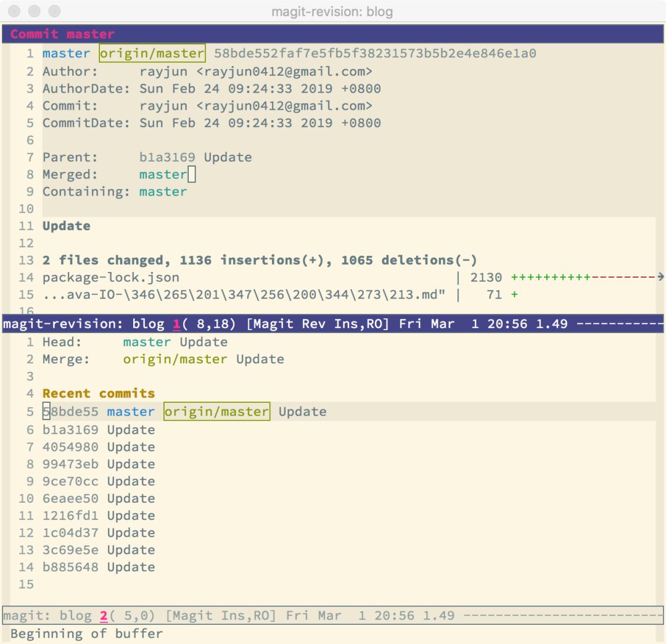Viewport: 666px width, 644px height.
Task: Collapse the Recent commits section heading
Action: (99, 394)
